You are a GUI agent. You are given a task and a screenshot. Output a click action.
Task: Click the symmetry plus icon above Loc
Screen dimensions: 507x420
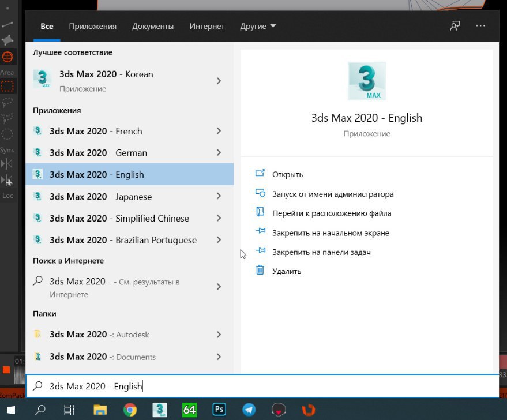(6, 180)
